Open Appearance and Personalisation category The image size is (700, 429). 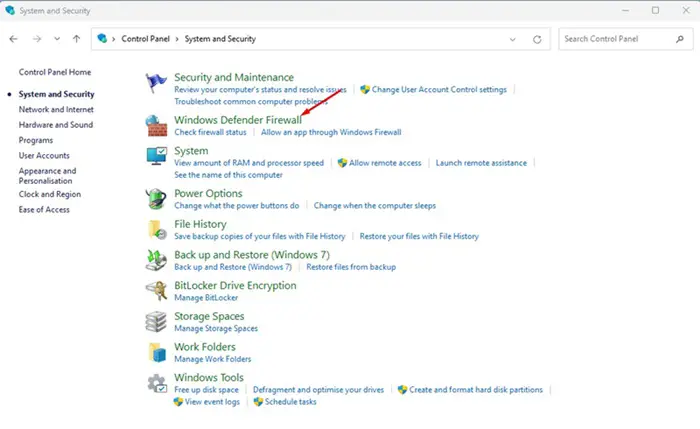(x=47, y=176)
